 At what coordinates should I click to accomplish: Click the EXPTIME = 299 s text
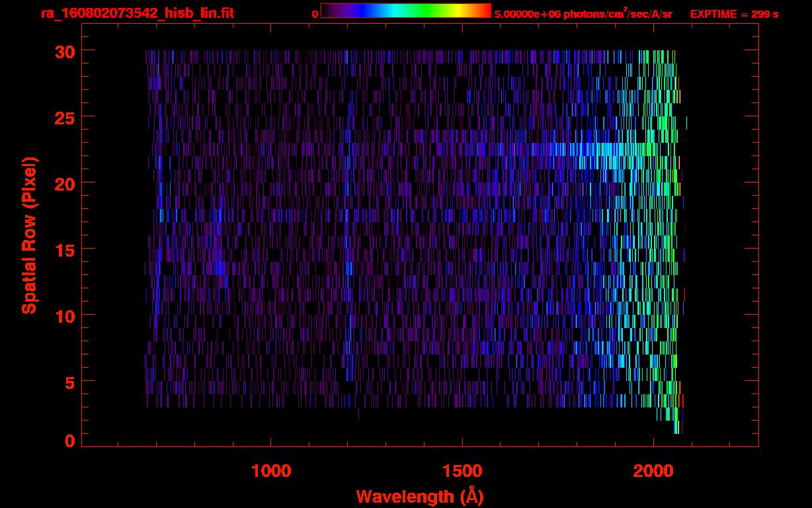coord(734,14)
